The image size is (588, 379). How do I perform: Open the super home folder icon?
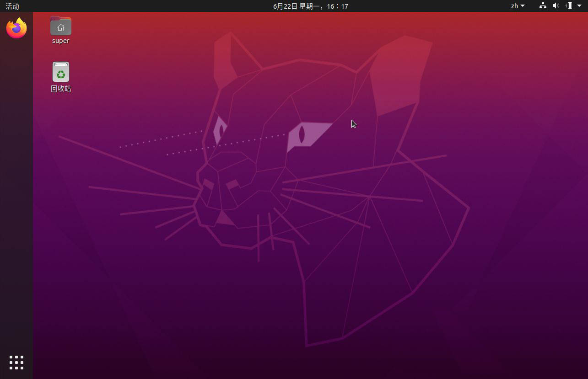(61, 26)
